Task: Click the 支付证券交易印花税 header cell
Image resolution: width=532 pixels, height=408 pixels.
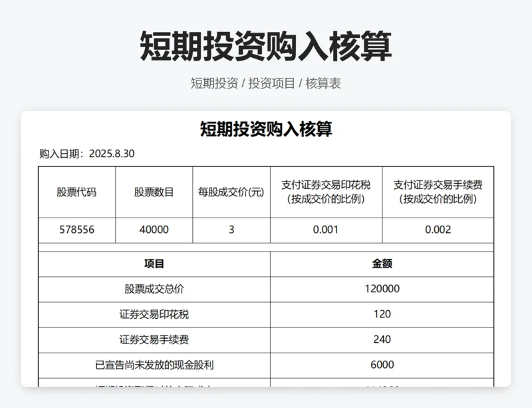Action: tap(326, 192)
